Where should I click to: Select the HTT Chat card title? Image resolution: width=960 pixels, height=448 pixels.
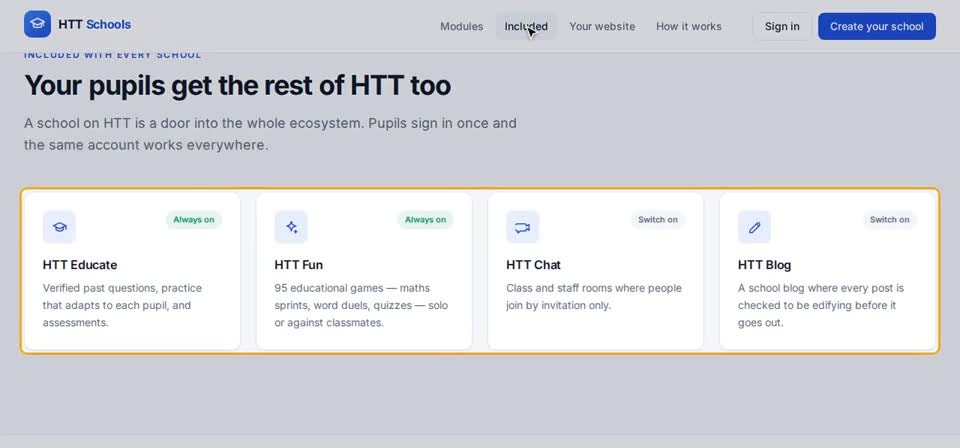(533, 265)
